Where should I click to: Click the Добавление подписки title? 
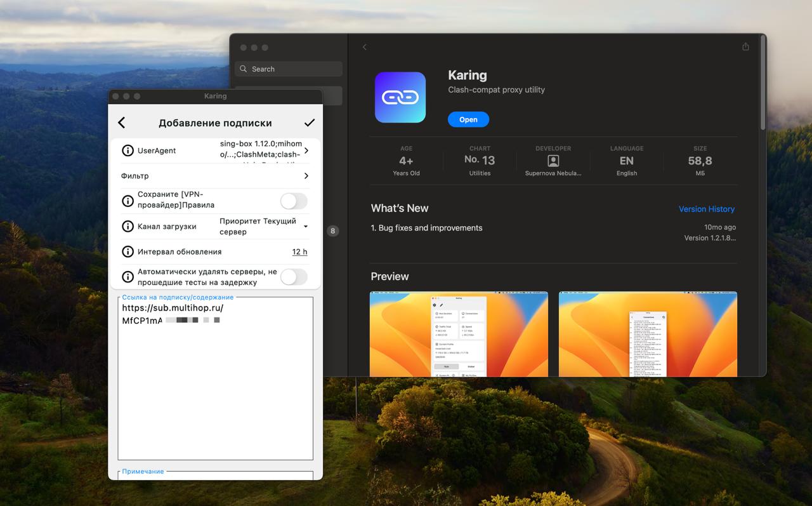click(215, 123)
